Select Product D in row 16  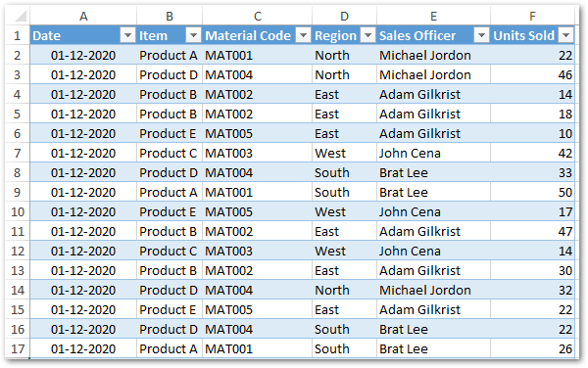[x=170, y=329]
